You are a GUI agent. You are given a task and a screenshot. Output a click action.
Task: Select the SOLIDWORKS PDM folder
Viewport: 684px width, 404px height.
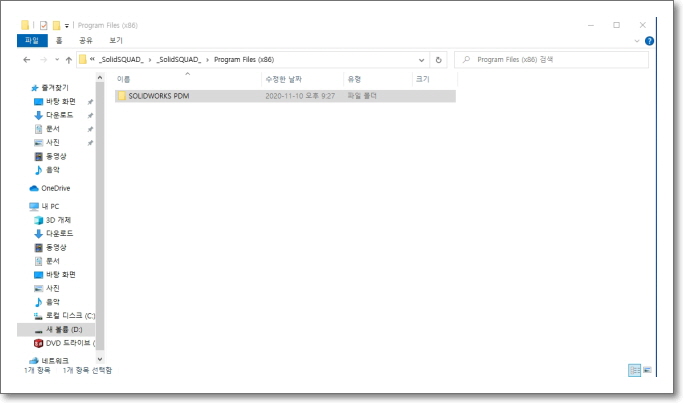[285, 96]
